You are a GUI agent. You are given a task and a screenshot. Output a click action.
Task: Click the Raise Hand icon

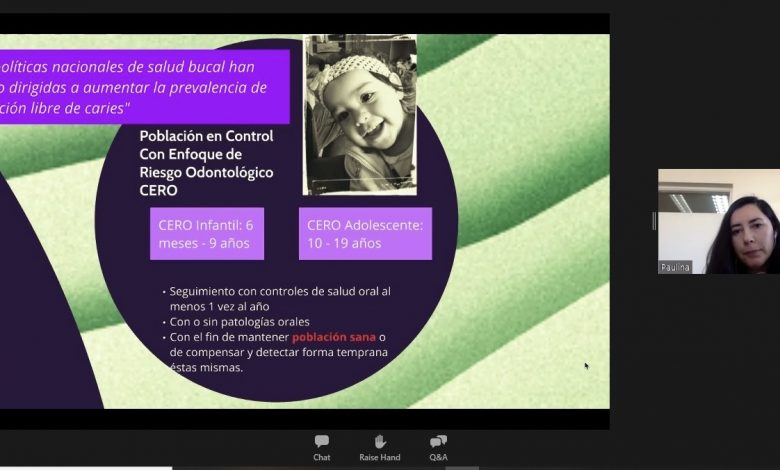click(380, 441)
